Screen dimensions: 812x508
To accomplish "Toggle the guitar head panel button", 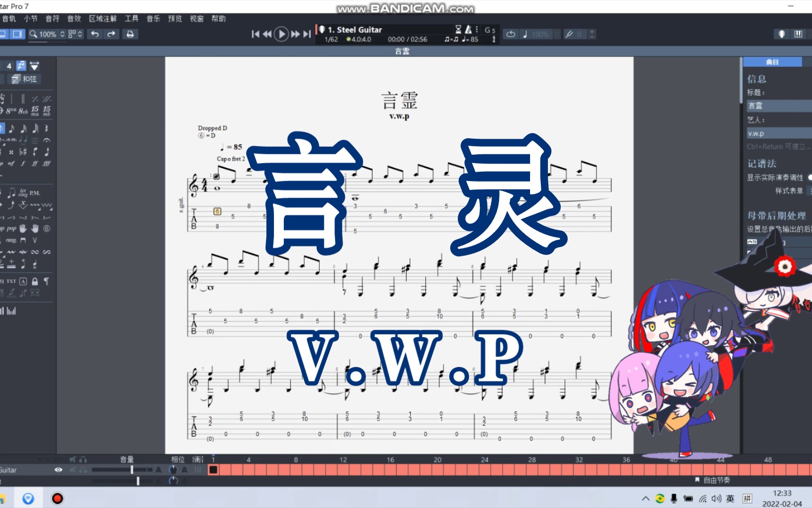I will [781, 34].
